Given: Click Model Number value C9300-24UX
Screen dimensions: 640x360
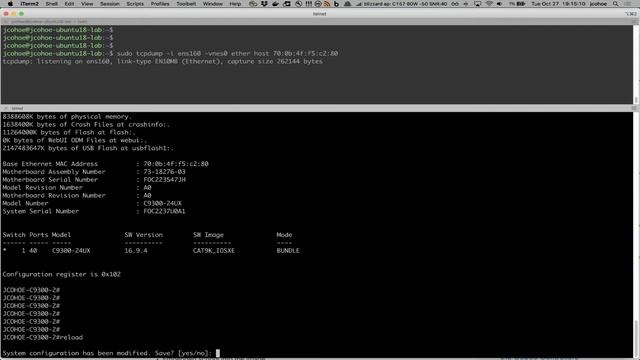Looking at the screenshot, I should [162, 203].
